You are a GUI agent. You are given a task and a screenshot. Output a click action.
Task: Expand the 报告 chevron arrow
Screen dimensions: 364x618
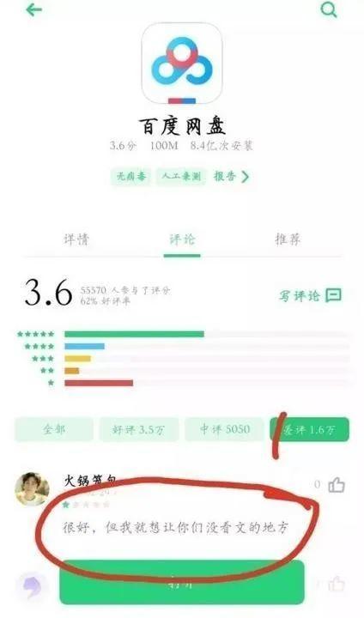pyautogui.click(x=246, y=177)
